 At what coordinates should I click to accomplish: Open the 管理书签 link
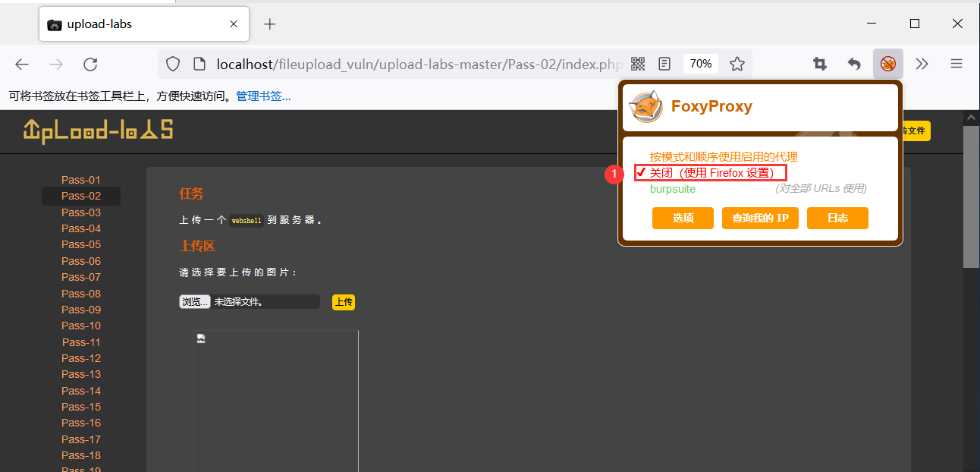pos(263,96)
